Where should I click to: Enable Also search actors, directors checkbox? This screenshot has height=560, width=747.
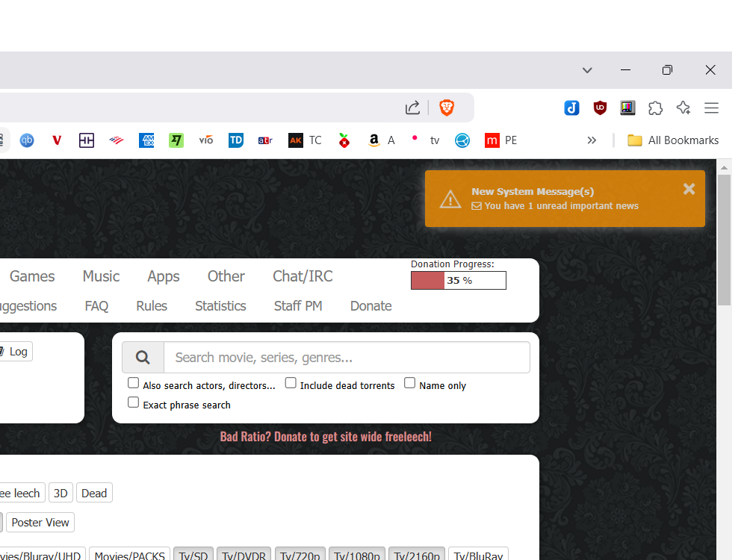click(133, 383)
